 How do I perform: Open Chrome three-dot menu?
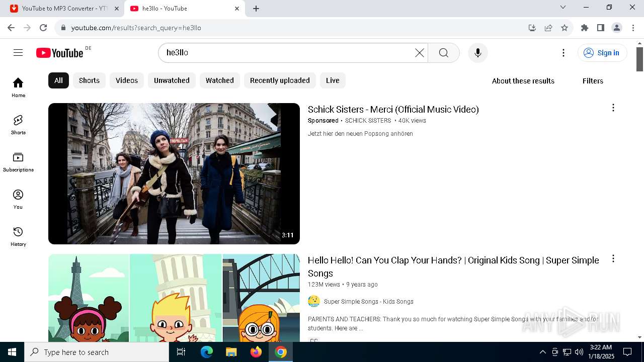click(x=633, y=28)
